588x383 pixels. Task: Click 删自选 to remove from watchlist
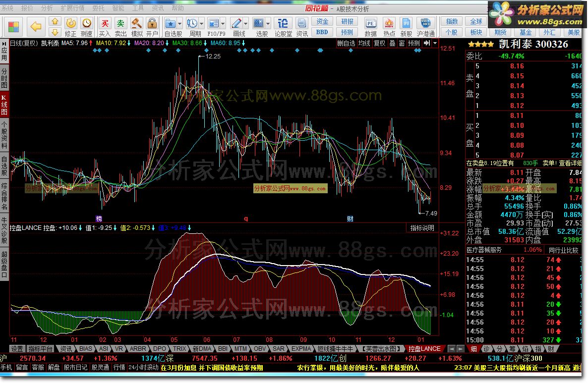(x=346, y=43)
